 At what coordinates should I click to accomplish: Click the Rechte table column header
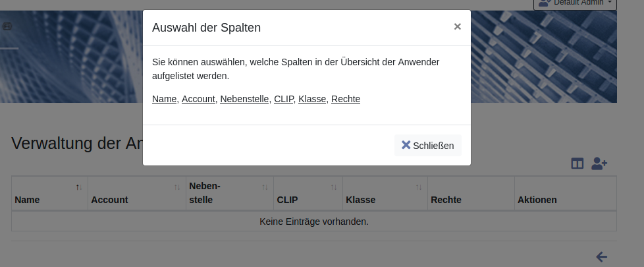[x=446, y=200]
